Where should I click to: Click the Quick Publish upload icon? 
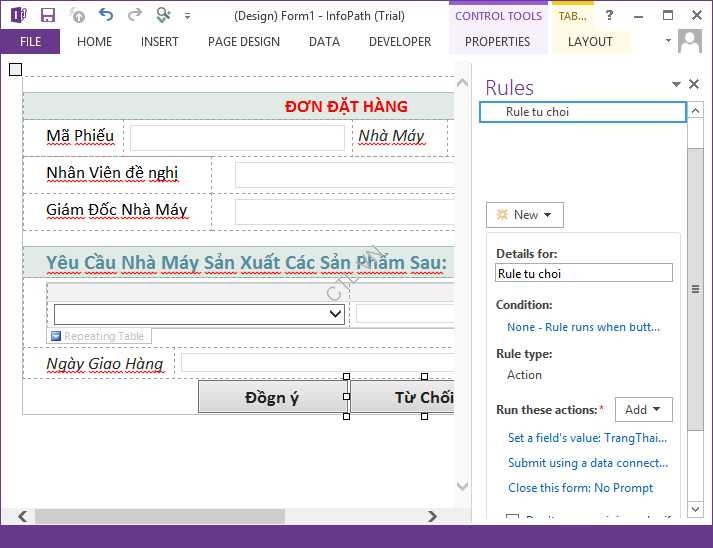[x=78, y=15]
